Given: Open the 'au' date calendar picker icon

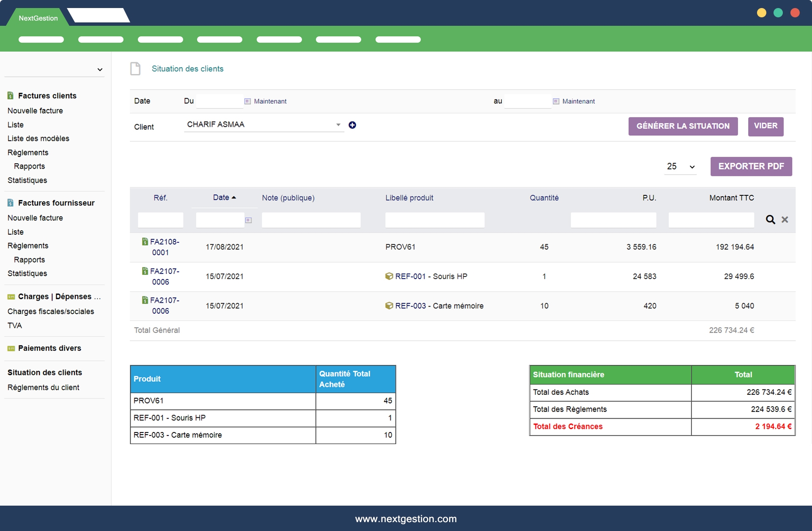Looking at the screenshot, I should pyautogui.click(x=556, y=101).
